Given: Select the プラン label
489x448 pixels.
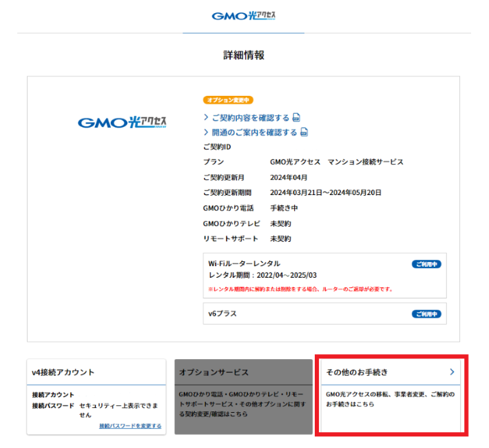Looking at the screenshot, I should [x=214, y=162].
